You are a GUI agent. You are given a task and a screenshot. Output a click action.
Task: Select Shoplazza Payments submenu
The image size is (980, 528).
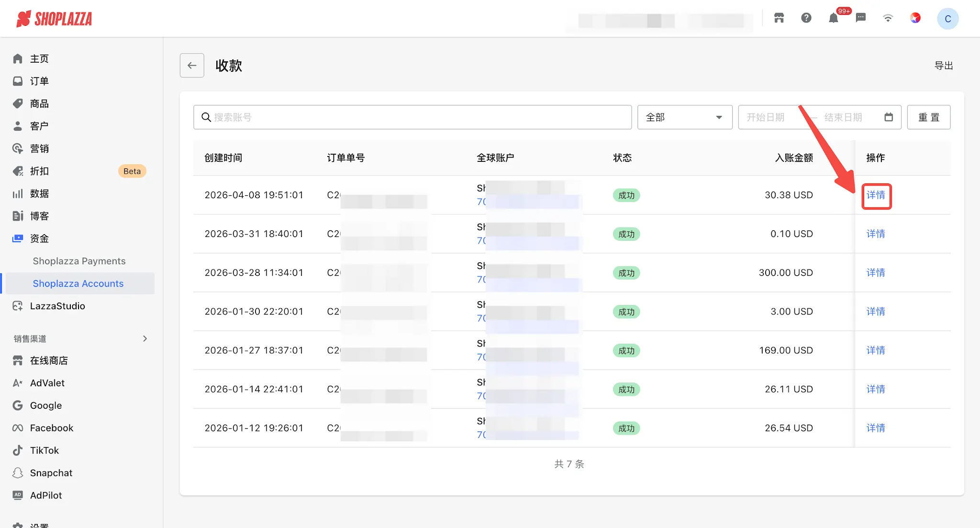point(79,261)
